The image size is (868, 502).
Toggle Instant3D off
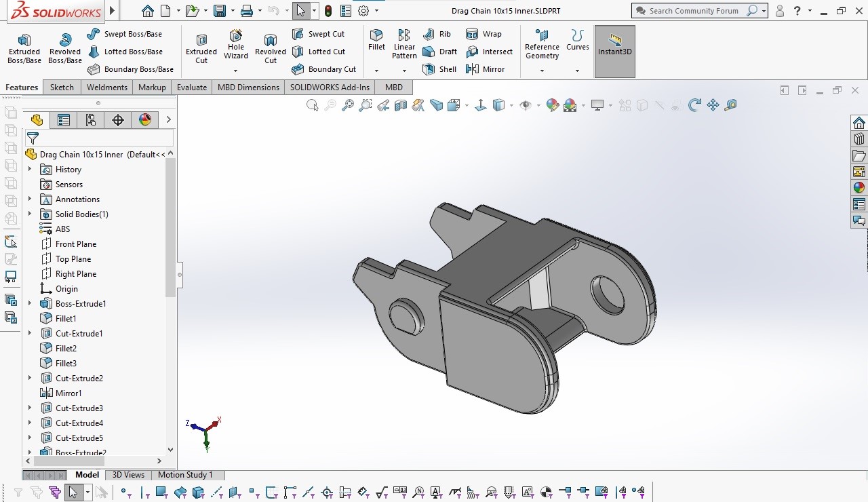point(614,51)
